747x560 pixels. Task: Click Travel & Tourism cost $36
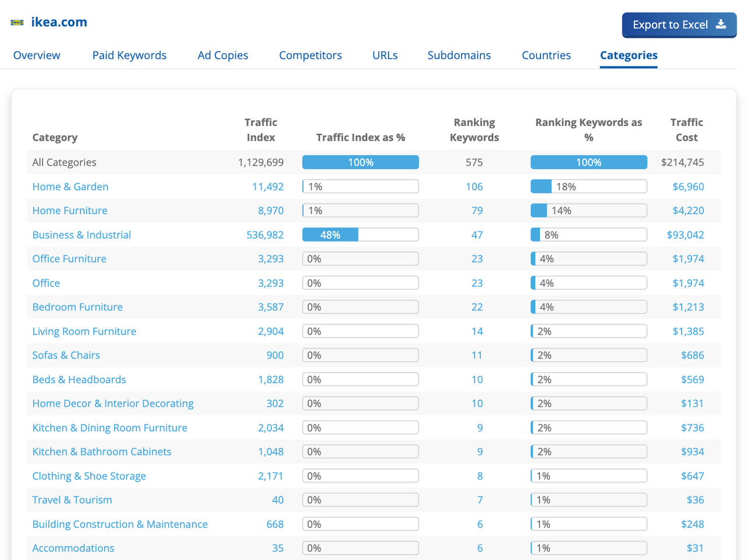[695, 500]
